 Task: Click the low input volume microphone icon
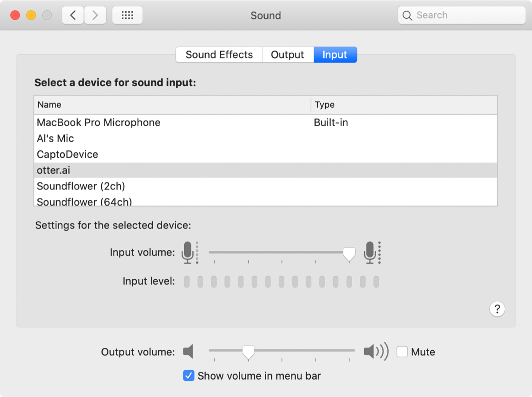188,253
